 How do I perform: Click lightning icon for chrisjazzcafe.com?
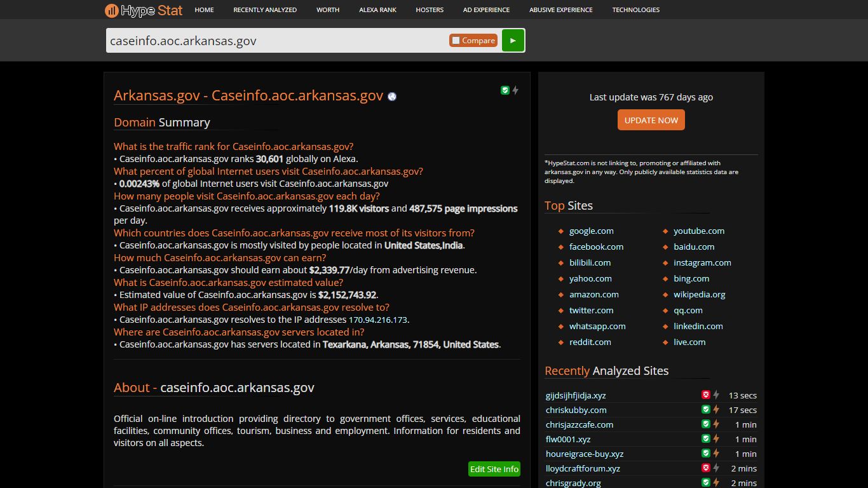[x=715, y=424]
